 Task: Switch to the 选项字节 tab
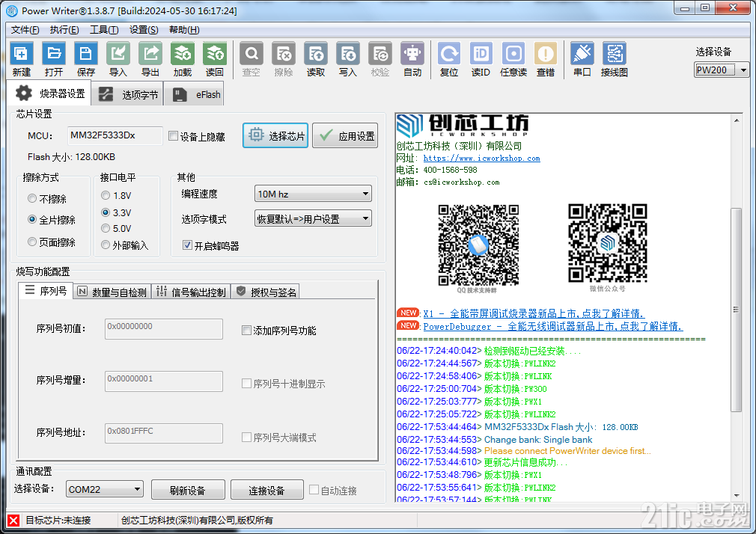128,94
